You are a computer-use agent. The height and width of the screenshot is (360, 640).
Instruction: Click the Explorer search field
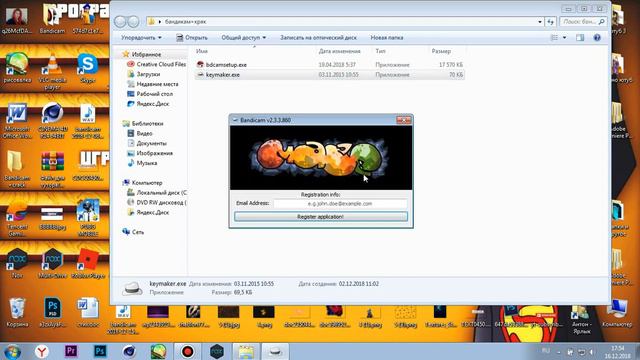[x=582, y=22]
